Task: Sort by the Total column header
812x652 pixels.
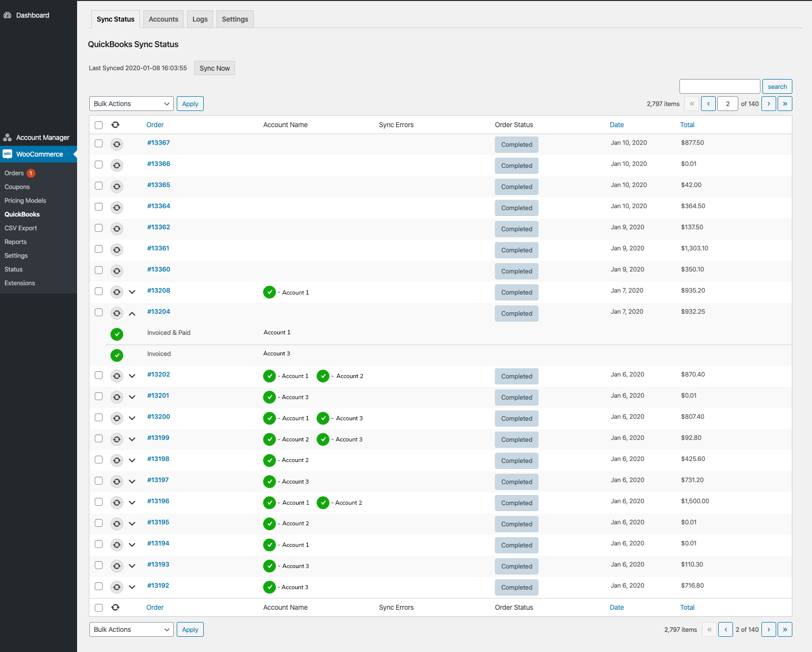Action: pos(687,125)
